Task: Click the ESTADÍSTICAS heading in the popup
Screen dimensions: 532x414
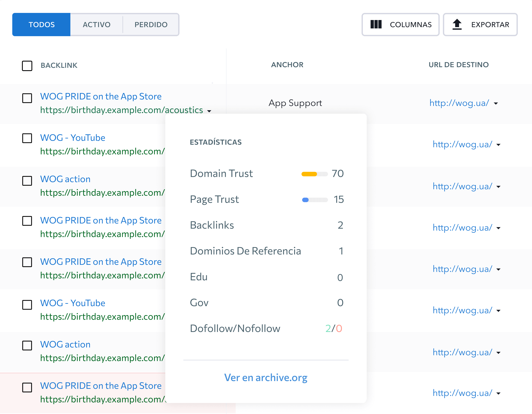Action: tap(216, 142)
